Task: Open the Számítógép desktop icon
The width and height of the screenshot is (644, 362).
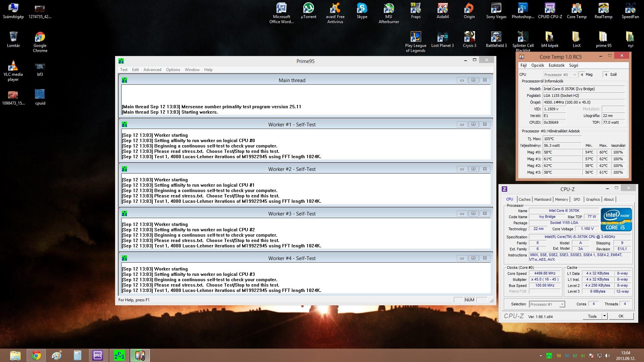Action: point(13,11)
